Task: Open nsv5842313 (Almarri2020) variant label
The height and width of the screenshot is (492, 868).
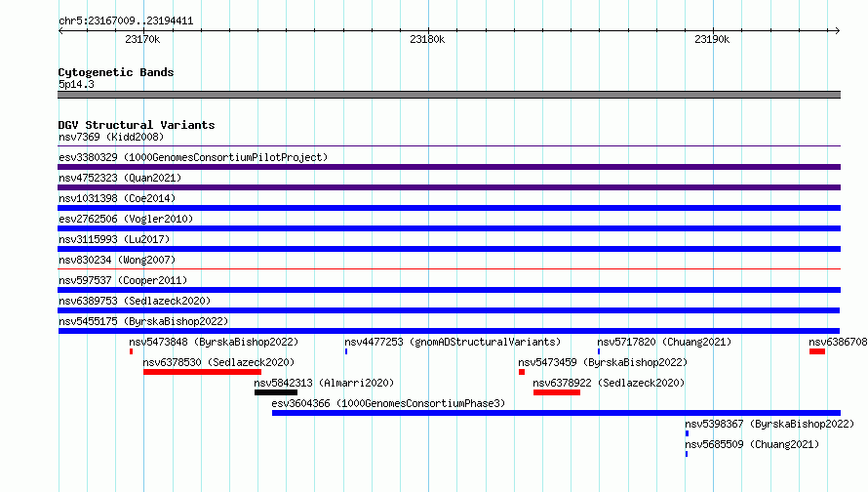Action: [324, 383]
